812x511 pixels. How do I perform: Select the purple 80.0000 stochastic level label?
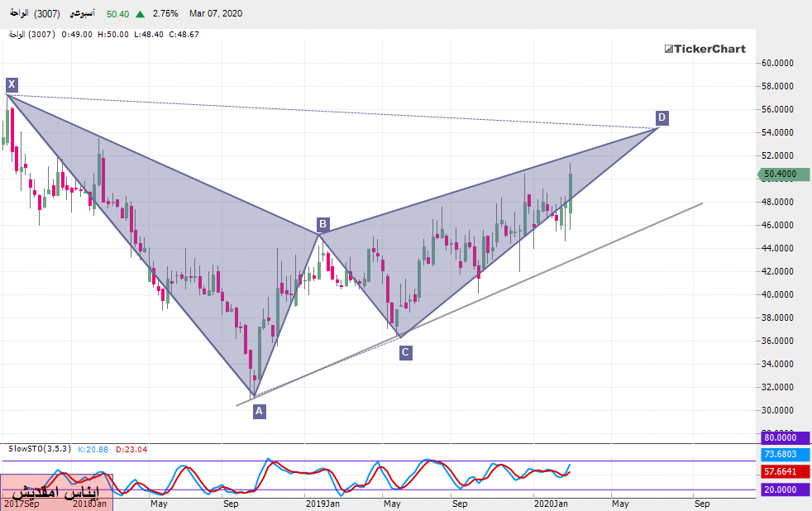click(782, 438)
